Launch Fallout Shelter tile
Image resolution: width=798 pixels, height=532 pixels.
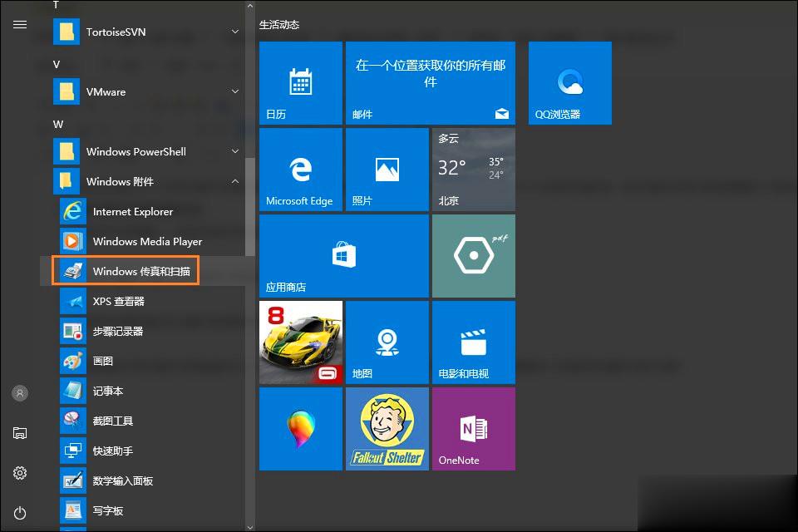(387, 429)
